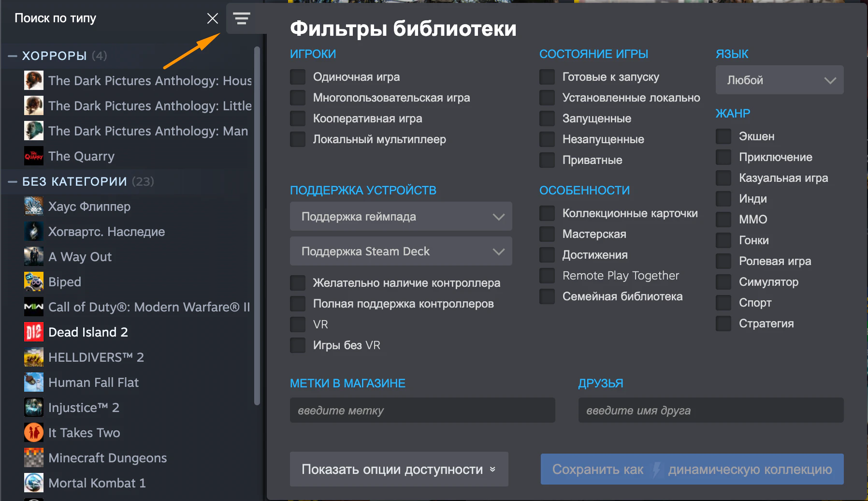Enable the Незапущенные checkbox

click(x=547, y=139)
